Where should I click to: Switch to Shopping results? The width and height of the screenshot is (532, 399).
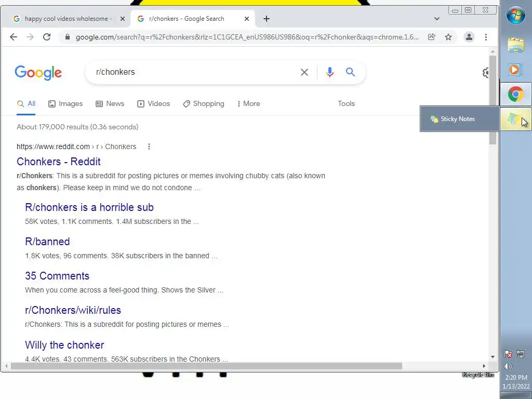click(x=204, y=104)
